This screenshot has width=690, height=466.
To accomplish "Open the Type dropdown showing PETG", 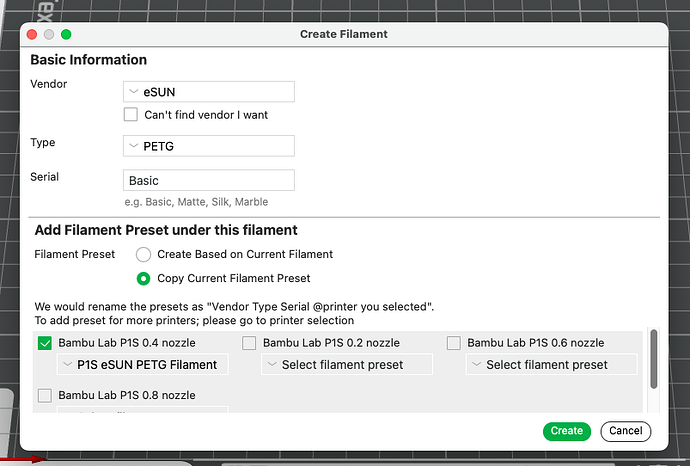I will [x=209, y=146].
